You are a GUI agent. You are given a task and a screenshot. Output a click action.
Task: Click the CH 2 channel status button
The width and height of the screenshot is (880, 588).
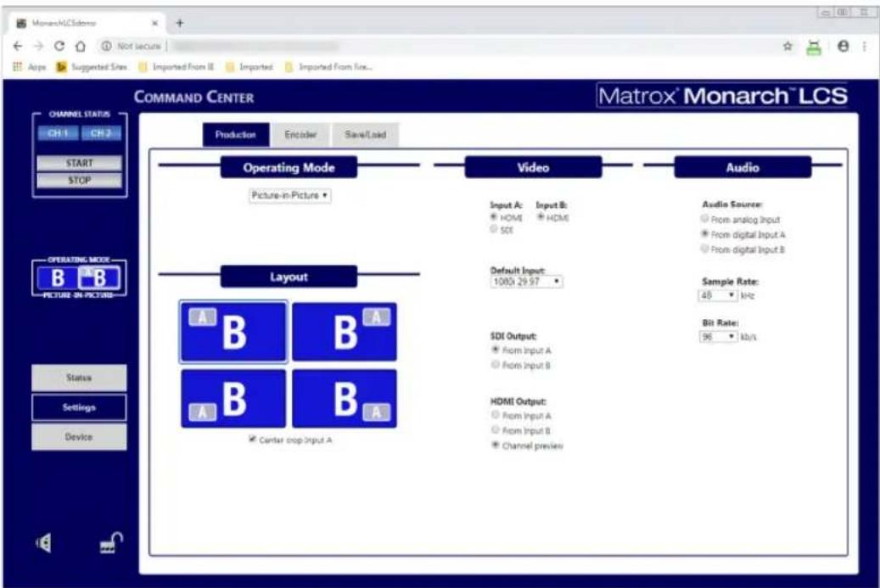[x=101, y=133]
